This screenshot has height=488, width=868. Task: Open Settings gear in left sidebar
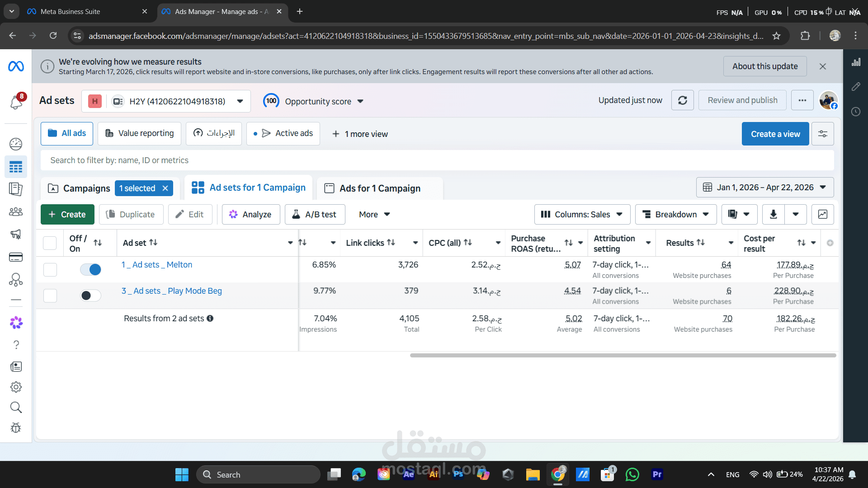(x=16, y=387)
